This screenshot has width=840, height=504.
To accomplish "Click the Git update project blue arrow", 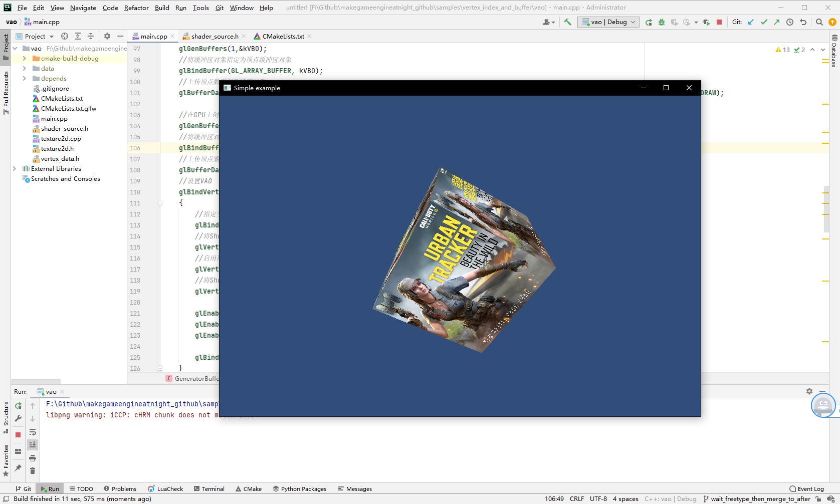I will tap(751, 22).
